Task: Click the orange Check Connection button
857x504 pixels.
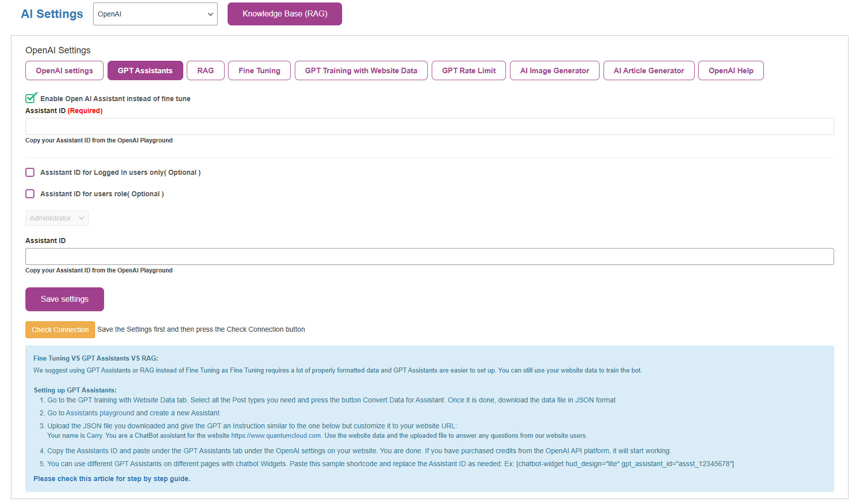Action: (x=60, y=330)
